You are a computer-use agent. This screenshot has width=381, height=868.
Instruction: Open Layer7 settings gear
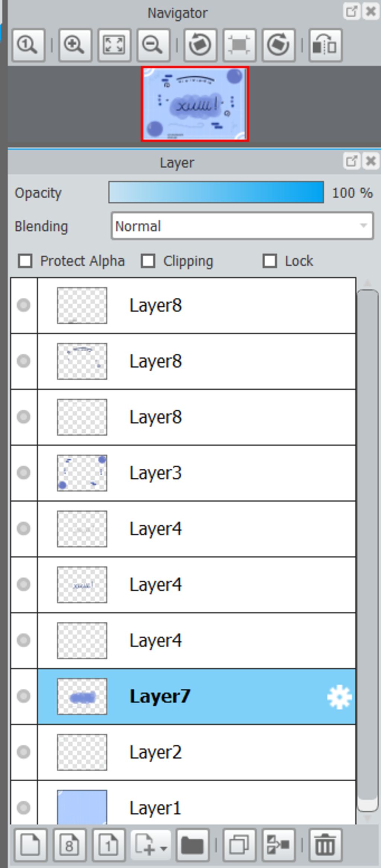pos(339,697)
